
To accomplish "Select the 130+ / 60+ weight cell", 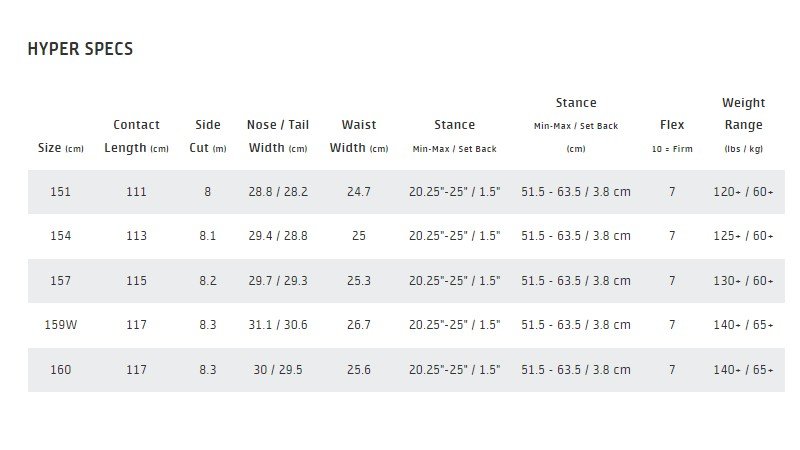I will [x=743, y=281].
